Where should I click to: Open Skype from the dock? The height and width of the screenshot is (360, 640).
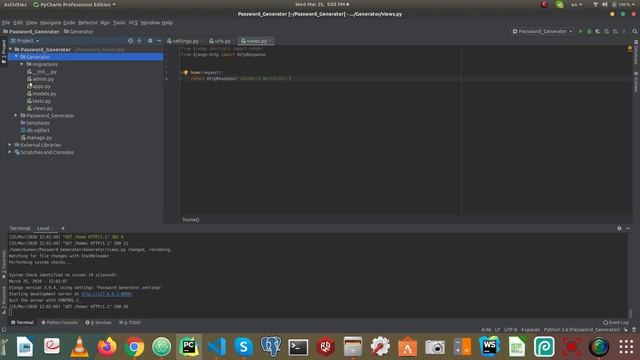point(244,347)
